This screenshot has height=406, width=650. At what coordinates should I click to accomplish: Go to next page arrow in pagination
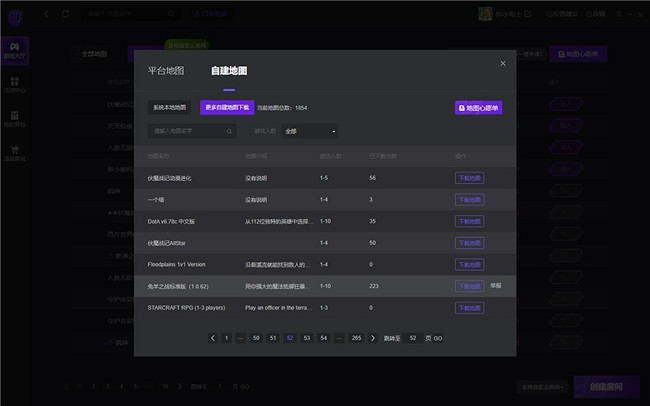pos(373,338)
